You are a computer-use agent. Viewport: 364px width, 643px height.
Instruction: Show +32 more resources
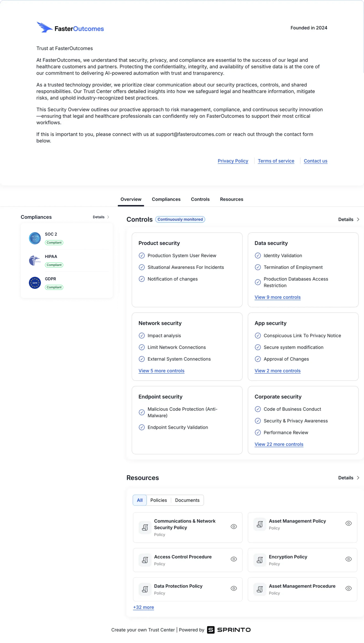pos(143,607)
